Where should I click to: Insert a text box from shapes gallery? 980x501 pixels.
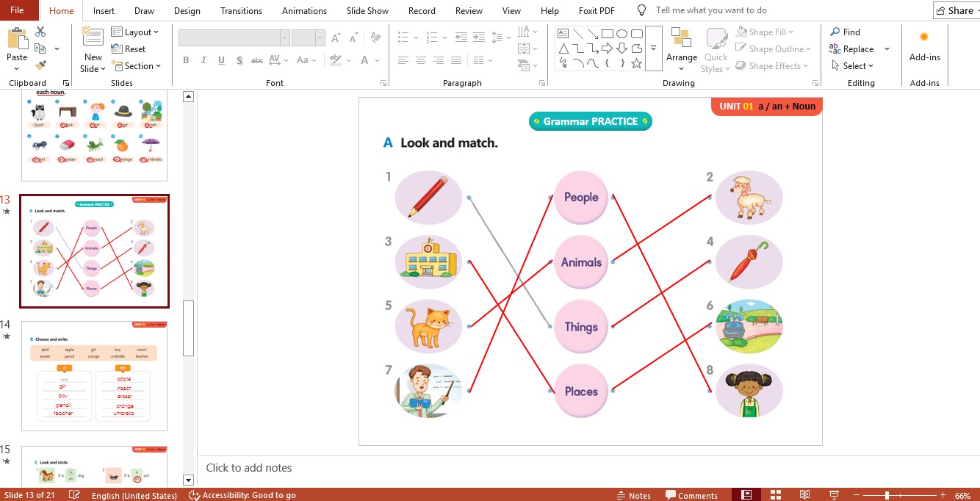[563, 33]
